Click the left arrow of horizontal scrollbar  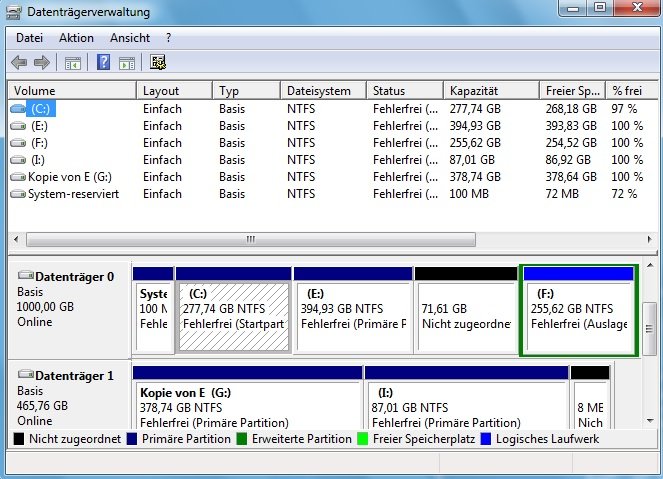(x=16, y=240)
